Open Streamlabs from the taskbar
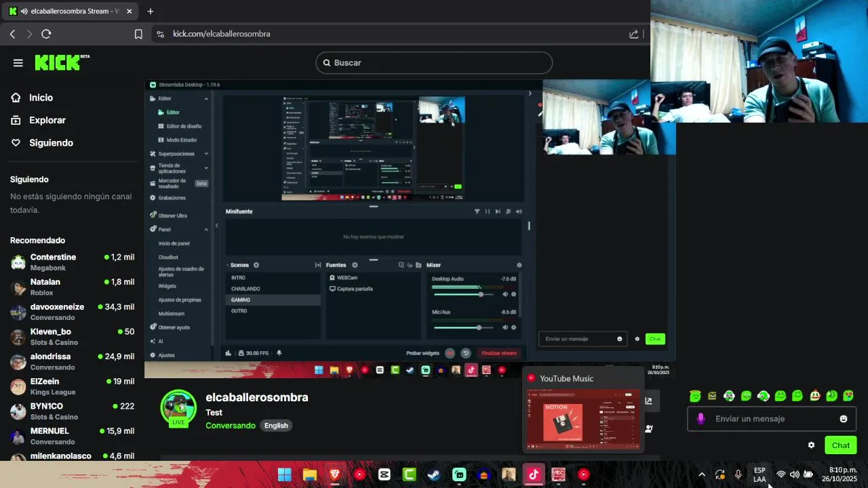The height and width of the screenshot is (488, 868). coord(459,474)
